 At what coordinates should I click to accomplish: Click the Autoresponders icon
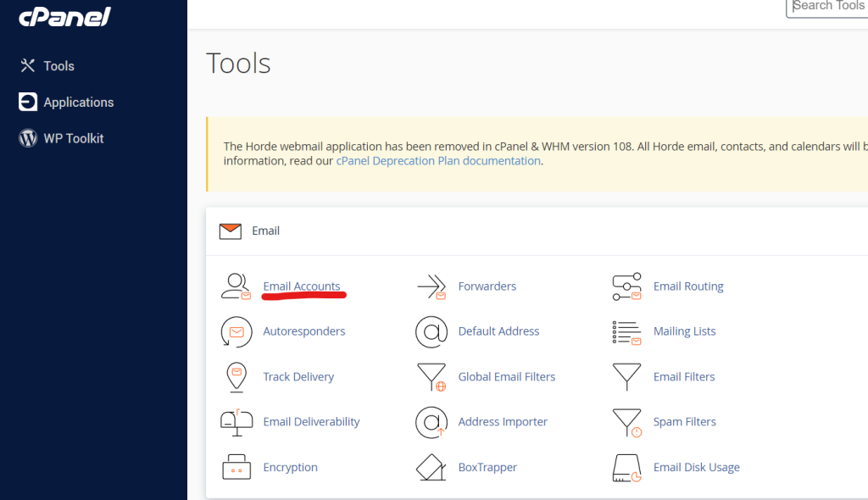236,331
